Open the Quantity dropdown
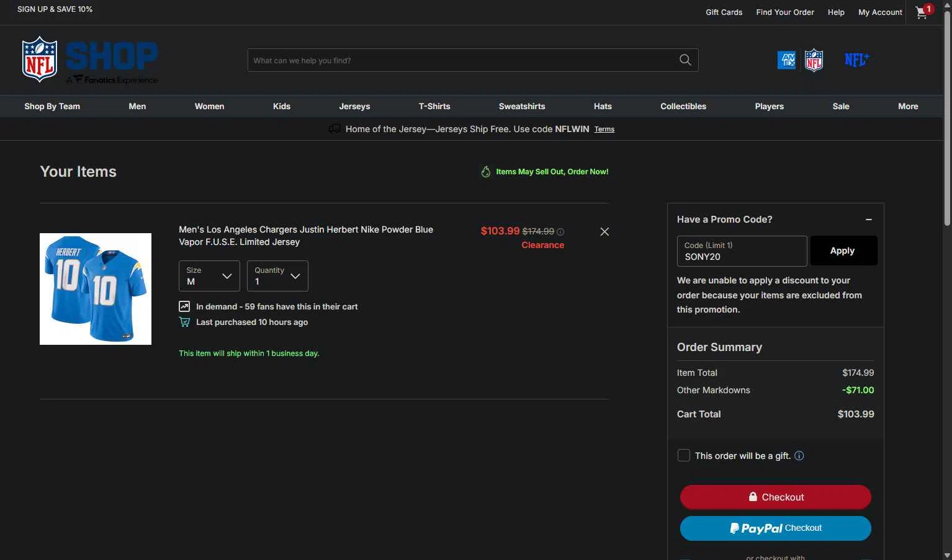952x560 pixels. point(277,276)
